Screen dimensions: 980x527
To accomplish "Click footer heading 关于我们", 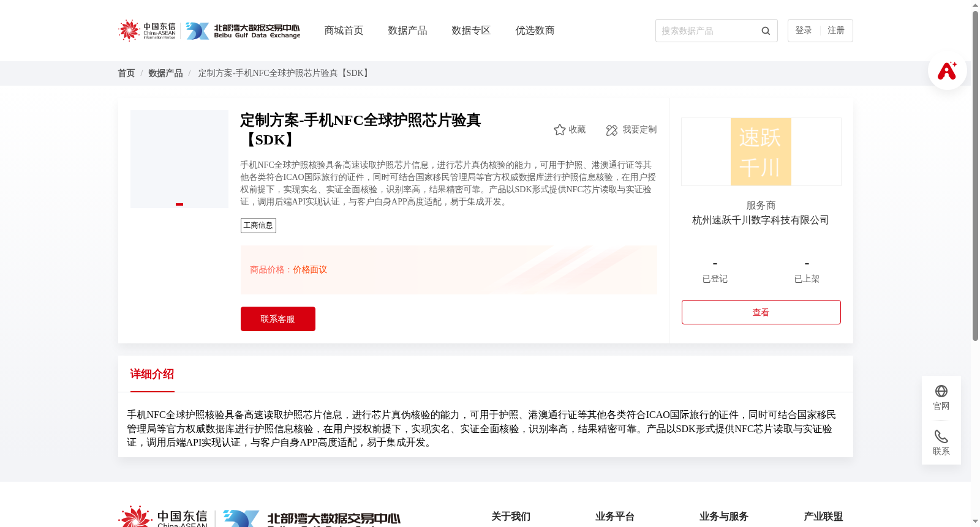I will pyautogui.click(x=511, y=517).
